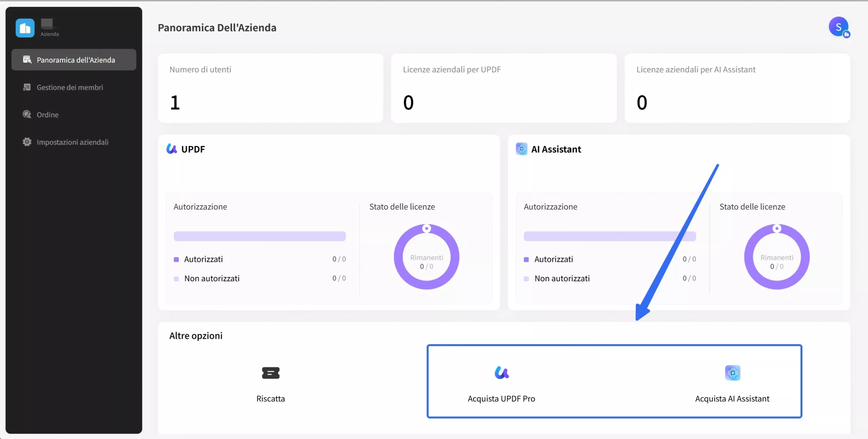
Task: Click the UPDF authorization progress bar
Action: (x=259, y=236)
